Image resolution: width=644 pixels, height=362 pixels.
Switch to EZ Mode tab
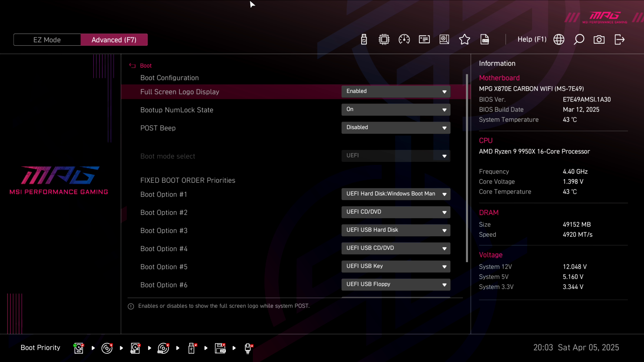point(47,40)
